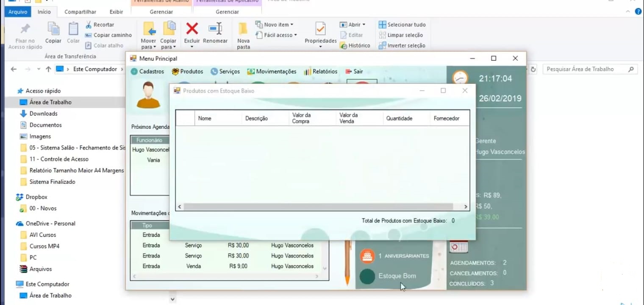
Task: Open Histórico from the ribbon
Action: click(x=355, y=46)
